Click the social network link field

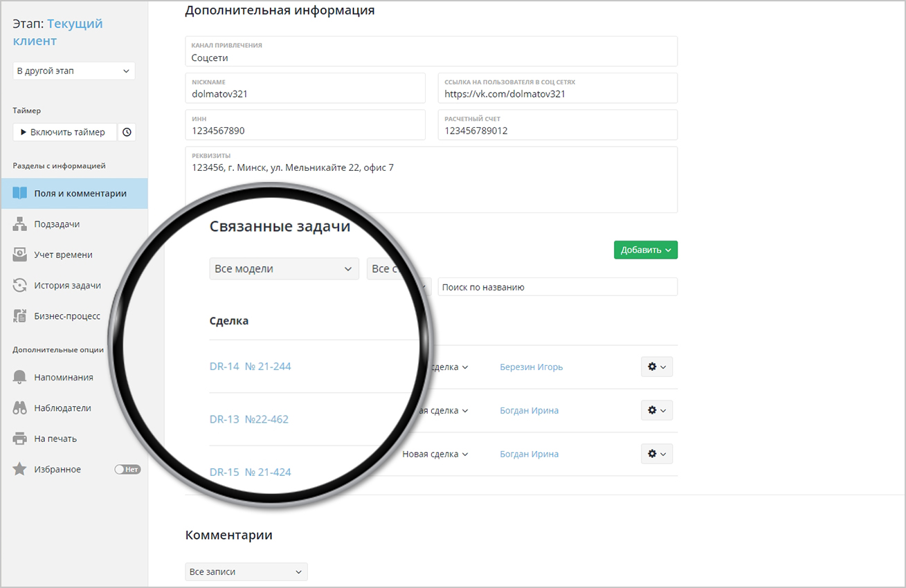tap(558, 88)
